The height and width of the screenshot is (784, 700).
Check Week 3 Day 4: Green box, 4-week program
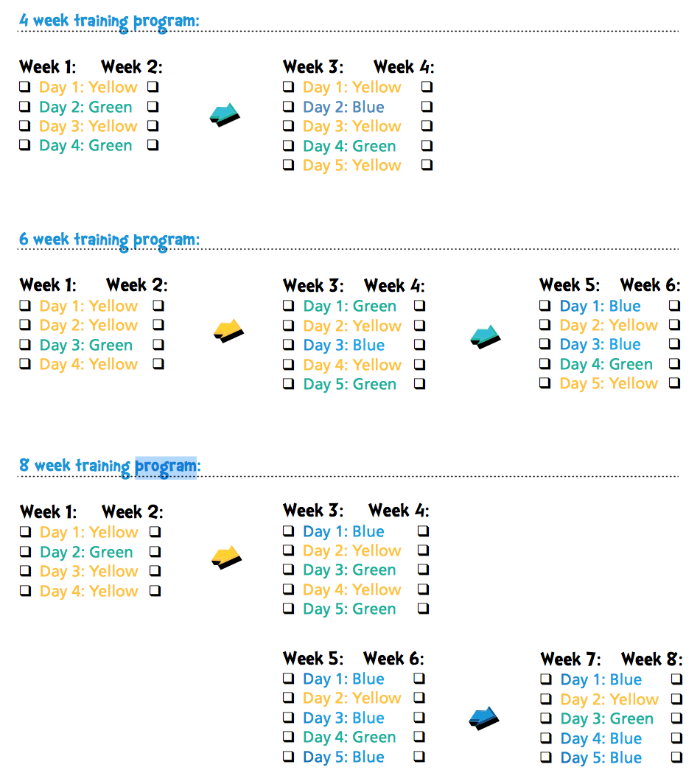pyautogui.click(x=289, y=146)
